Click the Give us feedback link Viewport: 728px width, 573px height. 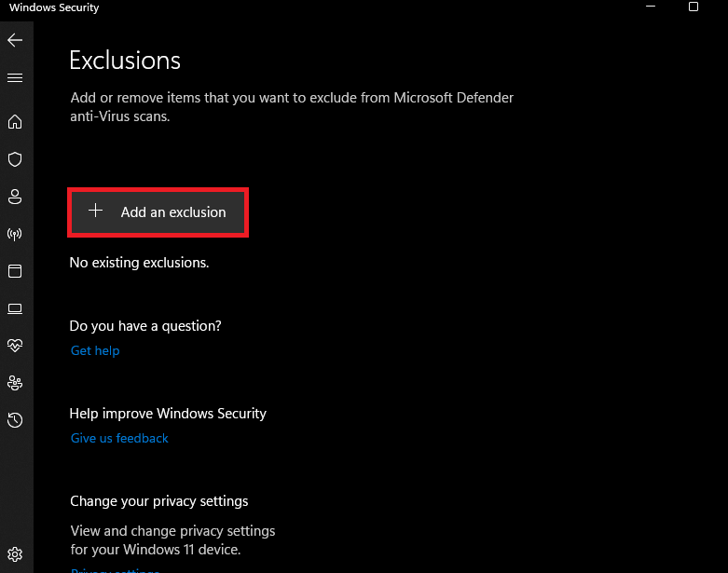tap(119, 439)
